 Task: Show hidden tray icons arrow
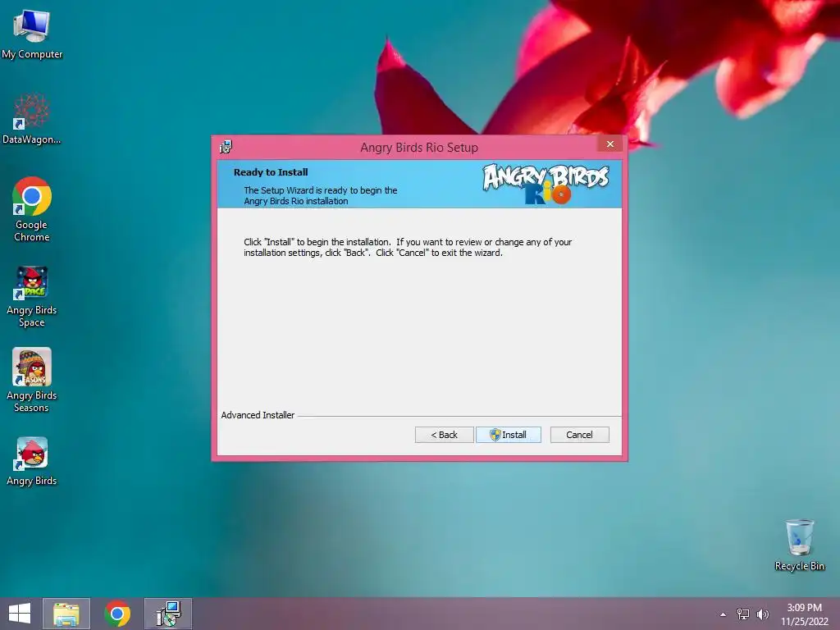(724, 614)
